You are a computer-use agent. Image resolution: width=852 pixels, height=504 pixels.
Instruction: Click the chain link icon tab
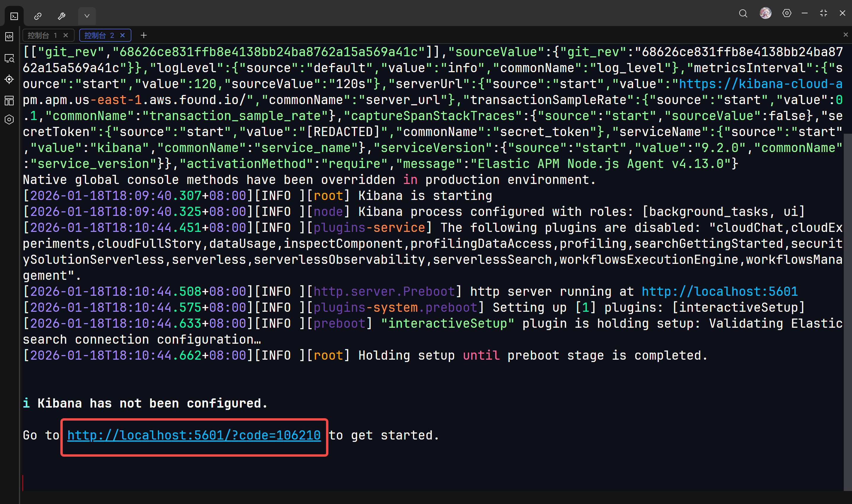[x=38, y=16]
